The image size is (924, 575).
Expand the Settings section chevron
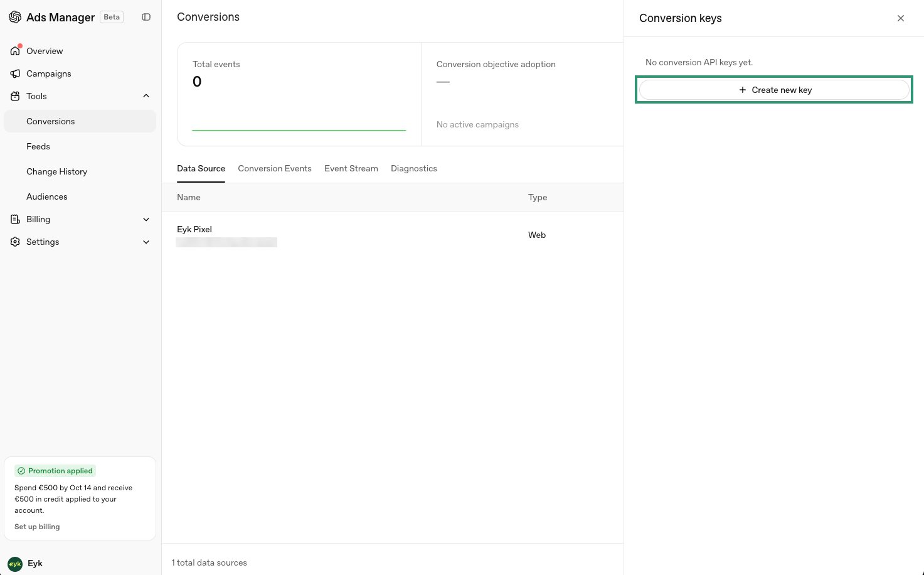146,242
